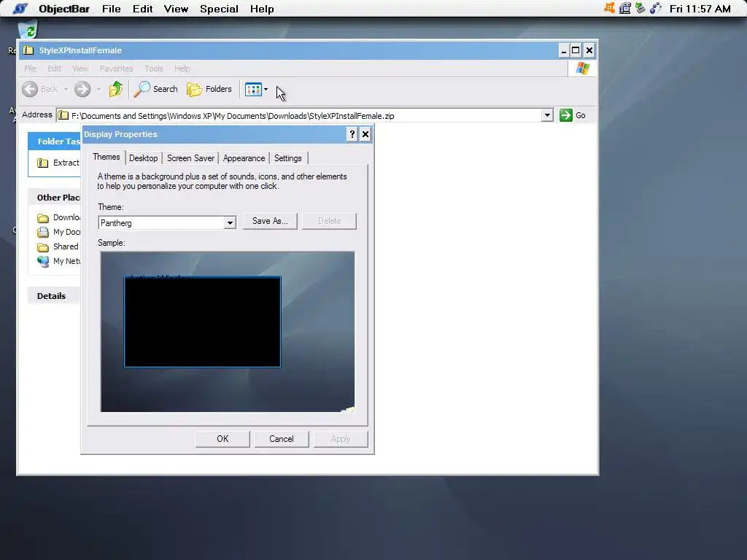This screenshot has height=560, width=747.
Task: Minimize the StyleXPInstallFemale window
Action: pos(564,50)
